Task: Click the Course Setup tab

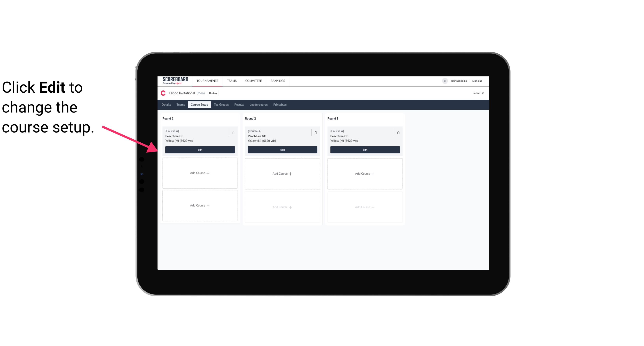Action: pyautogui.click(x=199, y=105)
